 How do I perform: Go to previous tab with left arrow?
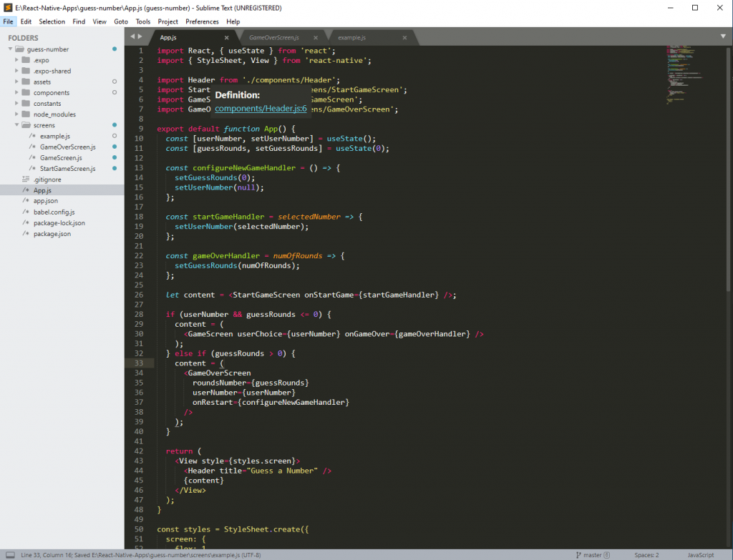click(x=132, y=36)
